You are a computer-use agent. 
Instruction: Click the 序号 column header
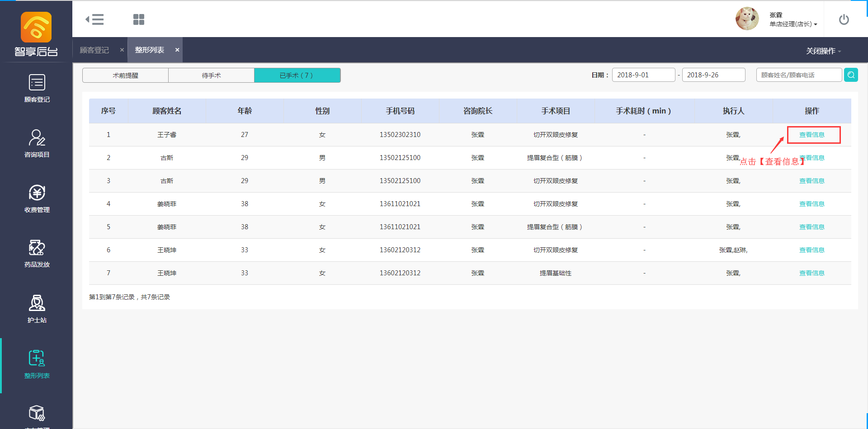point(108,111)
